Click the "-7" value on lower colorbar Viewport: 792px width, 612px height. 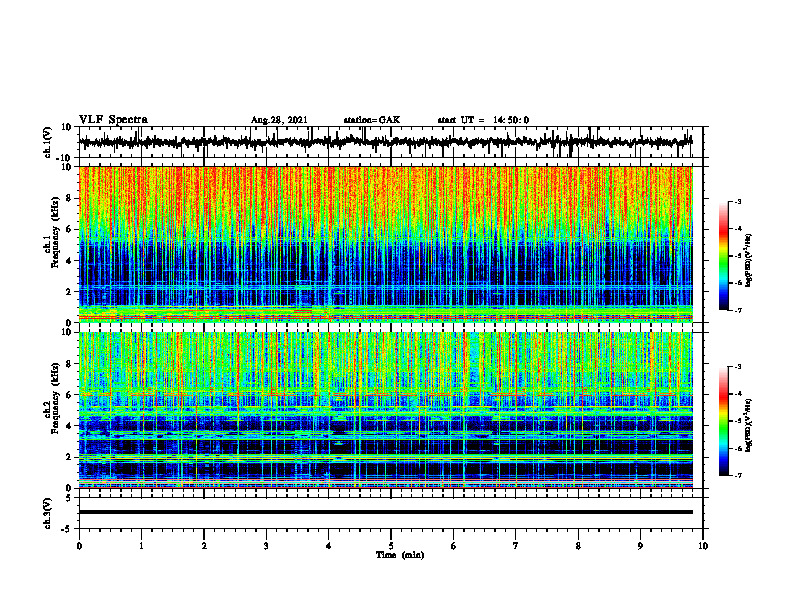click(737, 476)
